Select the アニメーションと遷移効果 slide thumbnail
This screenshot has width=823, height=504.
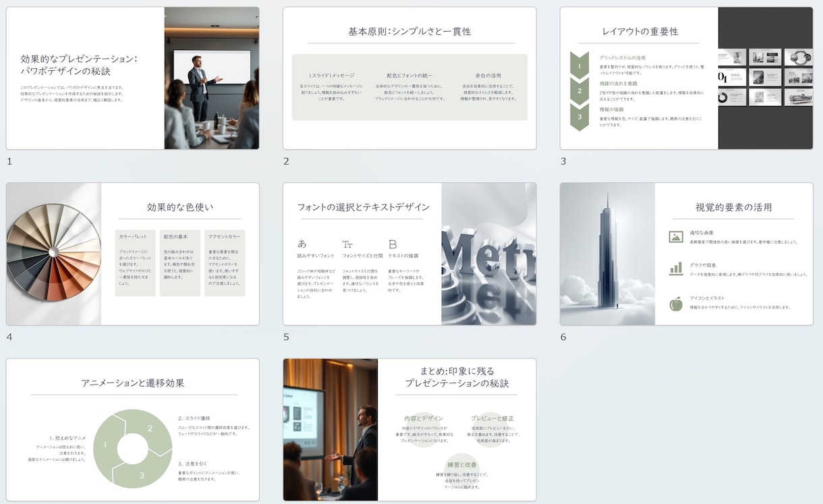point(133,430)
